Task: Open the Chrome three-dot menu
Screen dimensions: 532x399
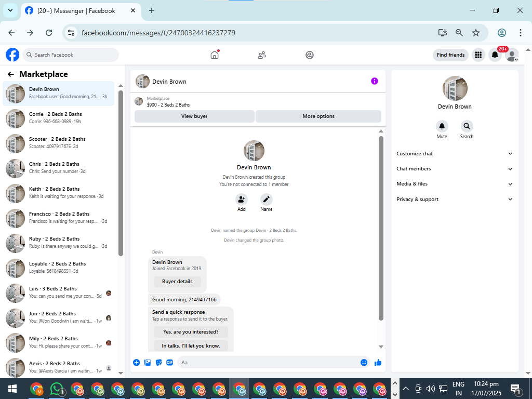Action: (520, 33)
